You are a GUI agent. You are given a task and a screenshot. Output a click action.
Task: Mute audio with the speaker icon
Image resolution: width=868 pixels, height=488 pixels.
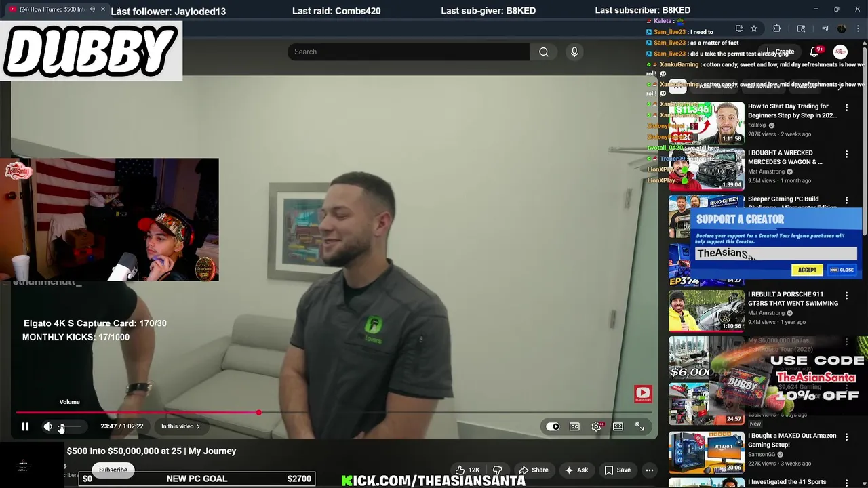pyautogui.click(x=47, y=426)
